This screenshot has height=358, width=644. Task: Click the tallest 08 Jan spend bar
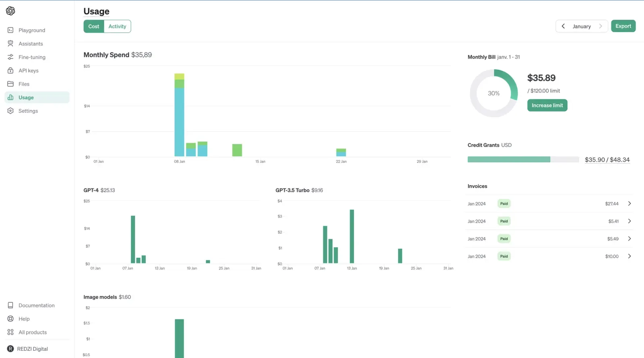[x=179, y=115]
